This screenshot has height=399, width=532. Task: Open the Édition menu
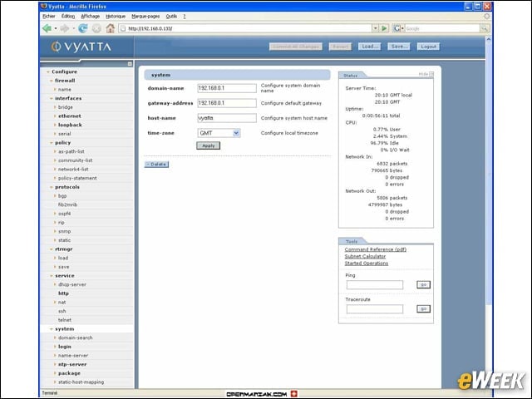68,17
